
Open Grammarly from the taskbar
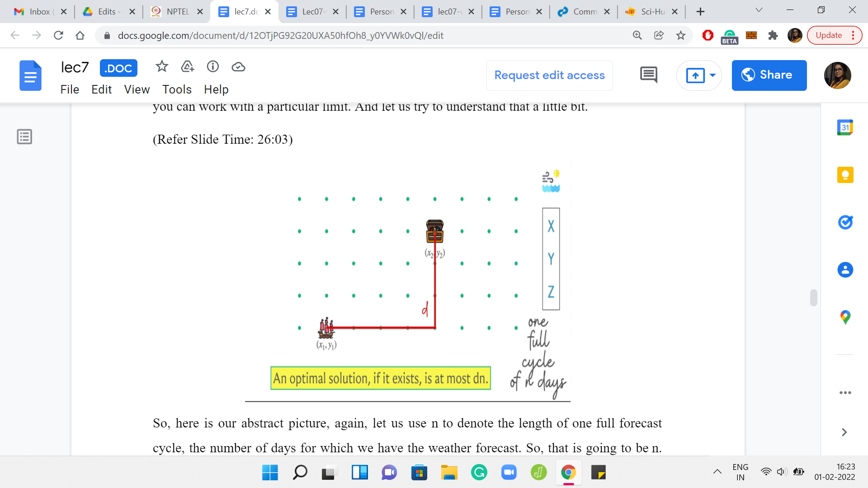pyautogui.click(x=479, y=473)
